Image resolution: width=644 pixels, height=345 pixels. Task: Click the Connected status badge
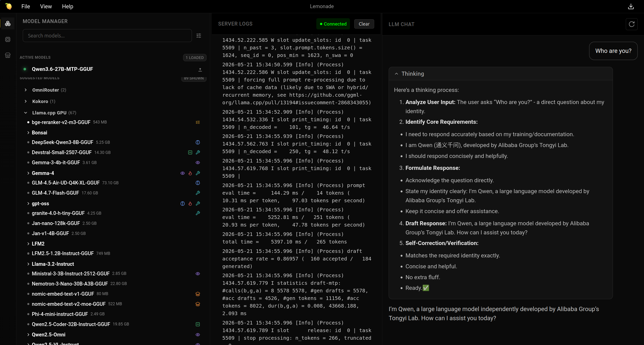pos(333,24)
